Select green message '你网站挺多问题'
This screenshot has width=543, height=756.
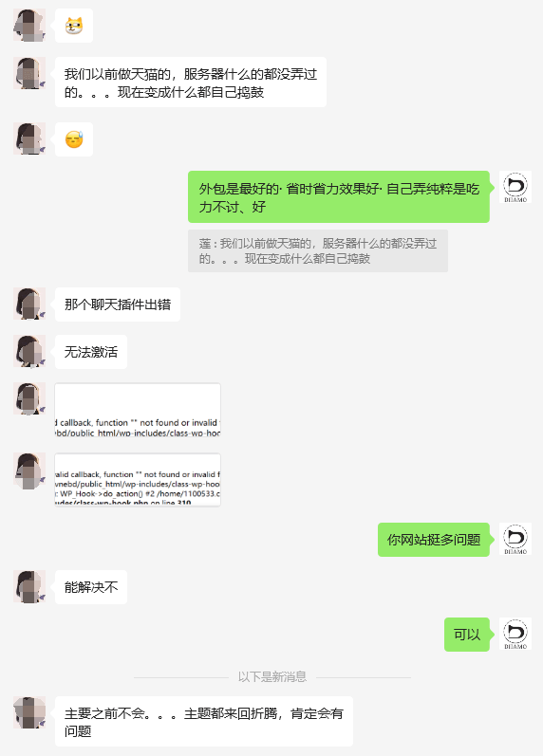(x=434, y=540)
